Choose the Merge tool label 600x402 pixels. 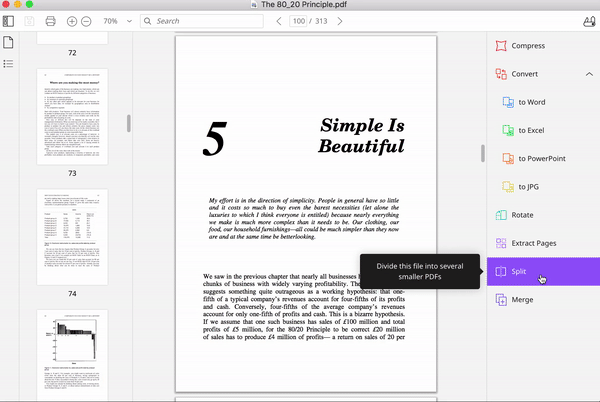[x=522, y=299]
